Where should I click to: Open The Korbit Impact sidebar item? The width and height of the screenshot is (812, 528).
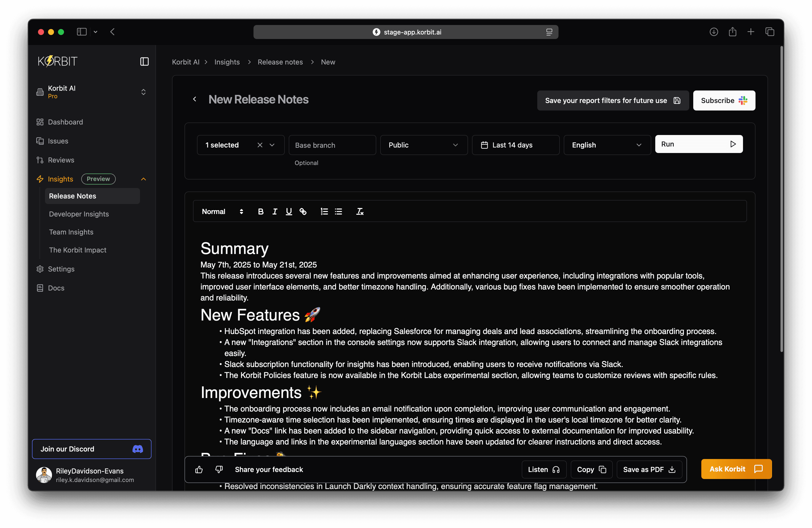pos(77,250)
